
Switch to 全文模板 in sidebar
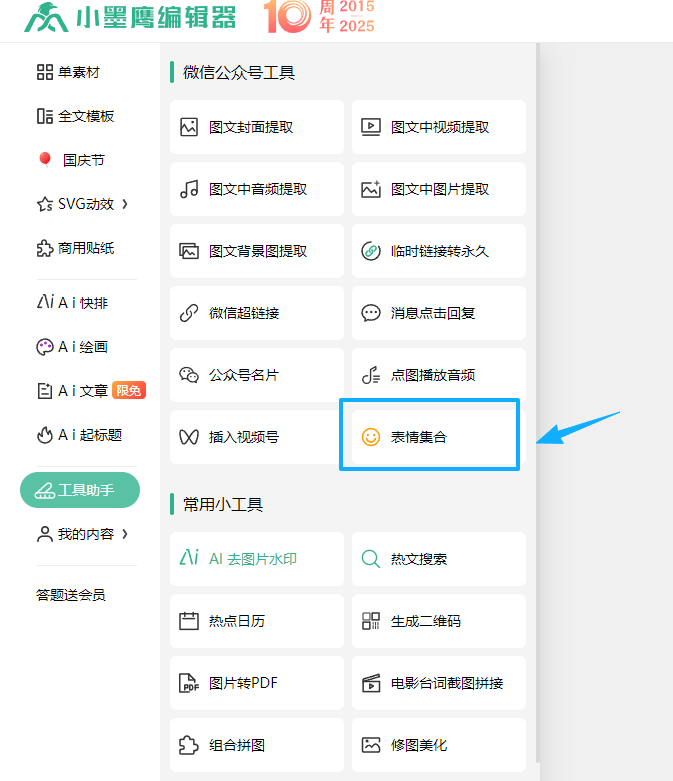[75, 116]
